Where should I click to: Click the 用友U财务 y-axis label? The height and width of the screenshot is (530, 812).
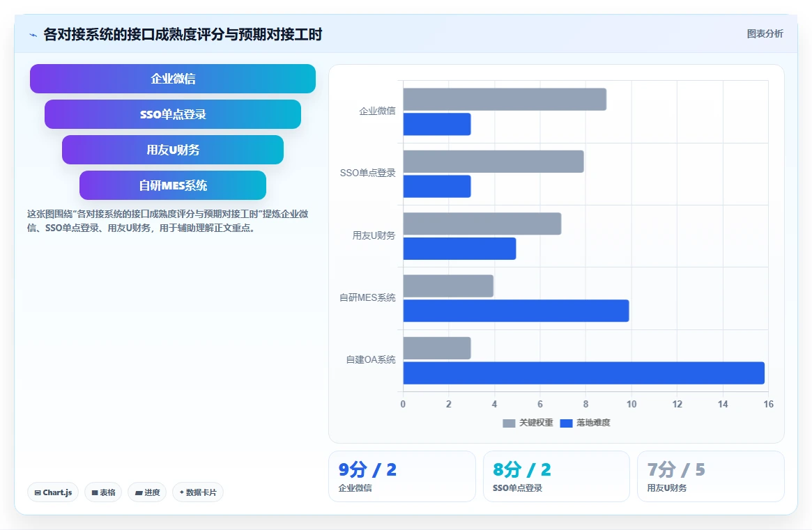click(374, 235)
